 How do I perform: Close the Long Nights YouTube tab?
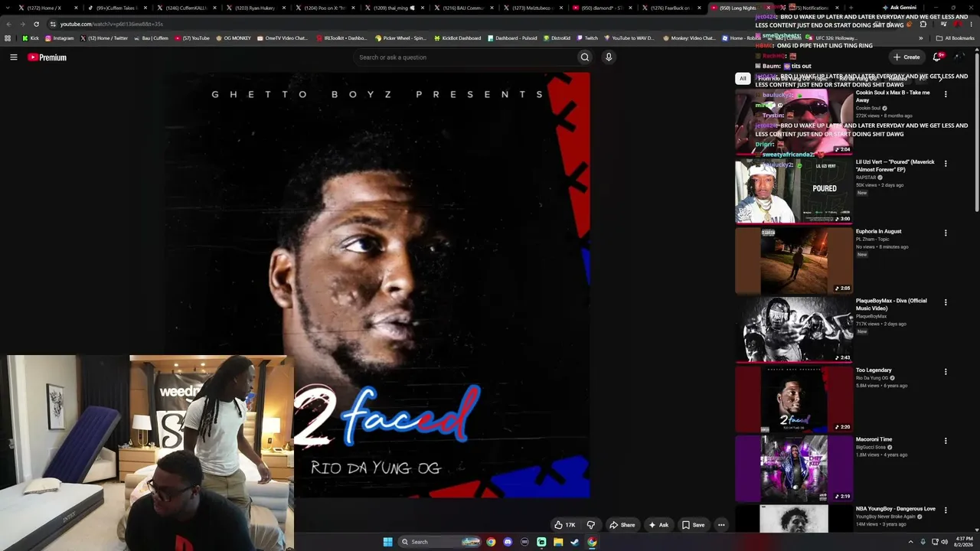[768, 8]
